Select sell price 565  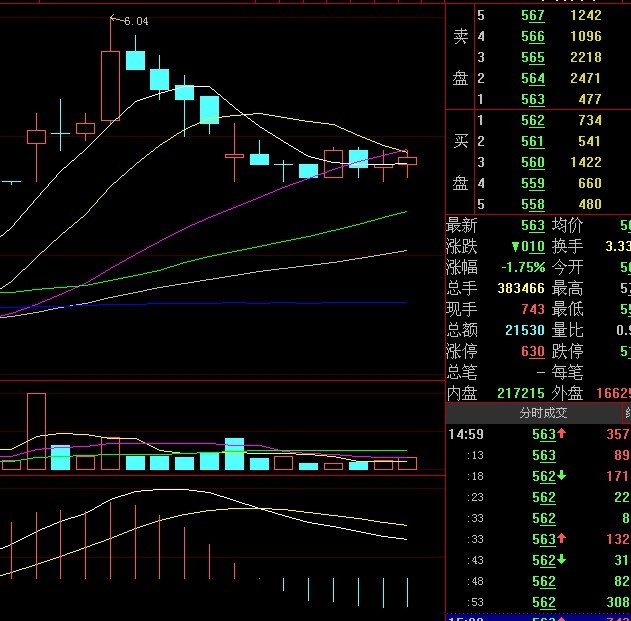click(x=533, y=57)
